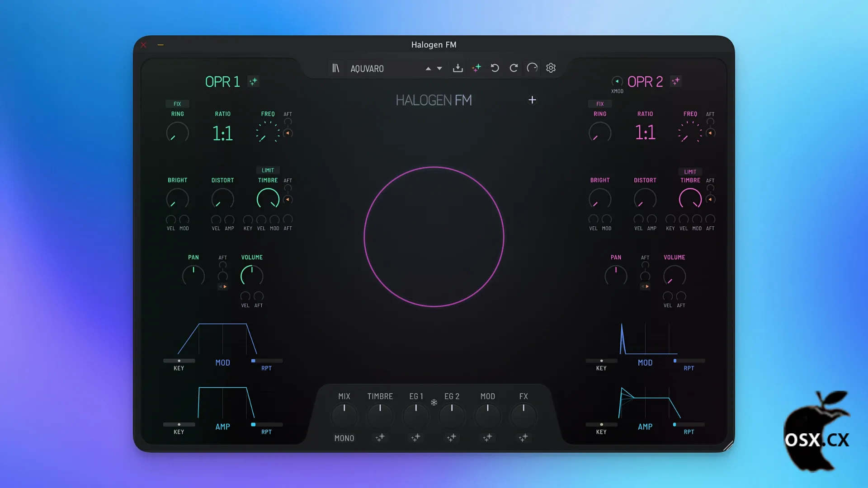Click OPR 1 BRIGHT MOD mini knob
Screen dimensions: 868x488
tap(184, 220)
